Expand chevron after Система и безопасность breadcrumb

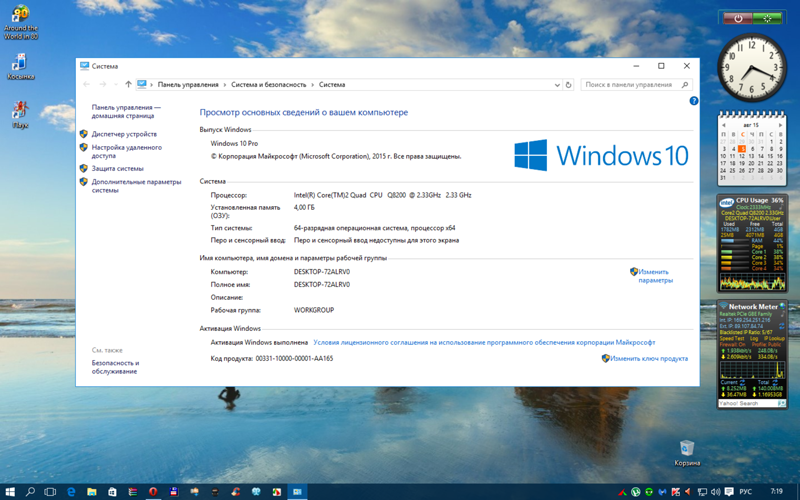[x=312, y=85]
